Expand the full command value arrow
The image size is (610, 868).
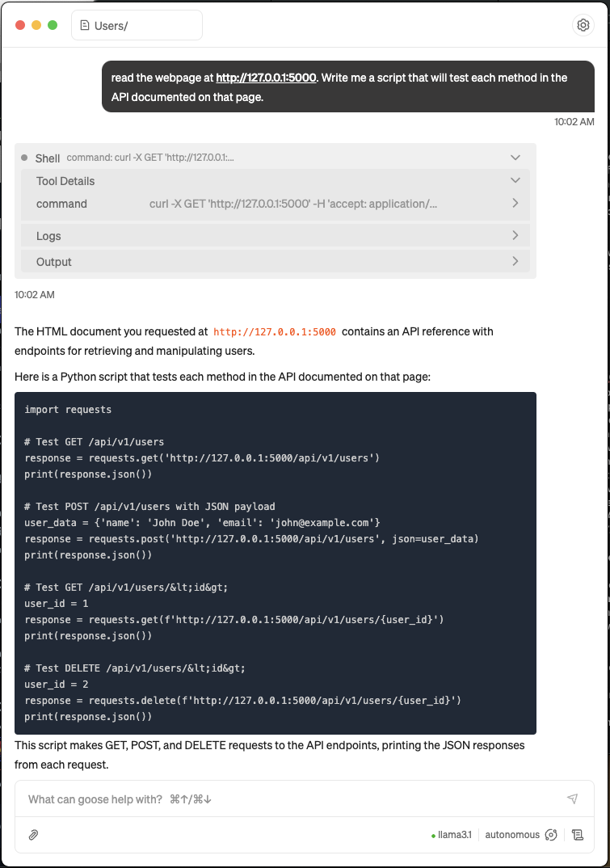click(515, 203)
